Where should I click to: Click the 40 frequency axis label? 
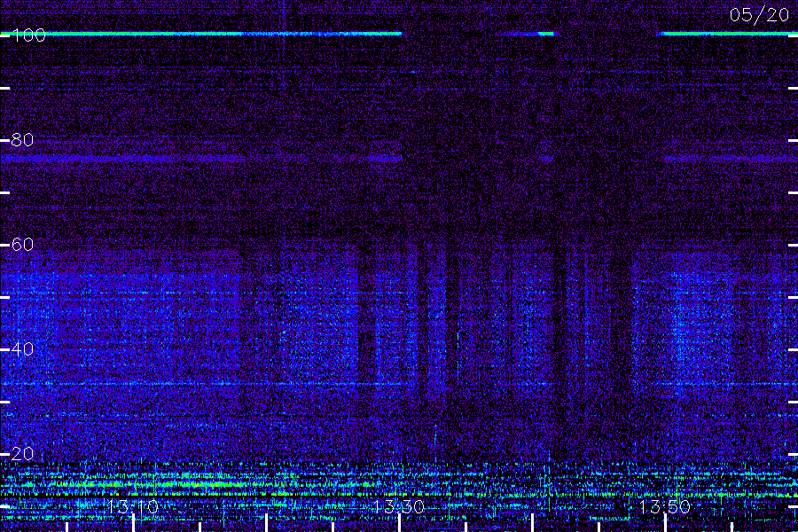(22, 349)
